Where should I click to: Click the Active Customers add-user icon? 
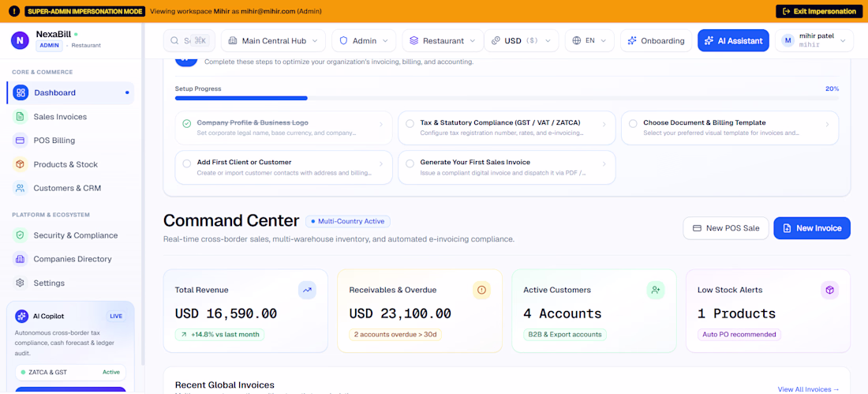point(656,290)
